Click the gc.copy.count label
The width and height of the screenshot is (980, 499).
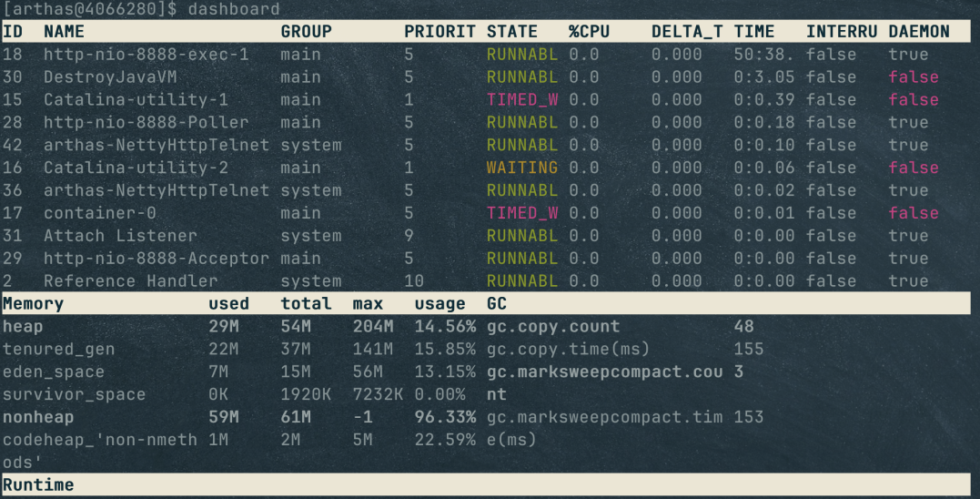(553, 326)
